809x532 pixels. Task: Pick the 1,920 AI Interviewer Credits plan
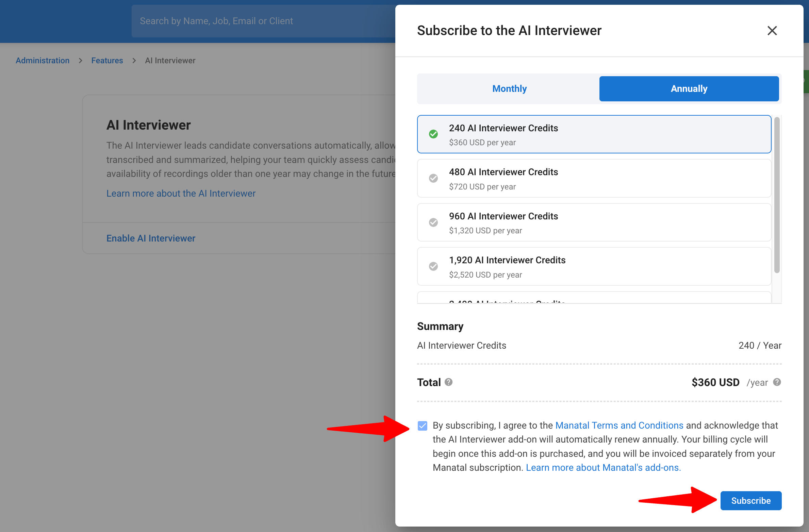coord(594,266)
